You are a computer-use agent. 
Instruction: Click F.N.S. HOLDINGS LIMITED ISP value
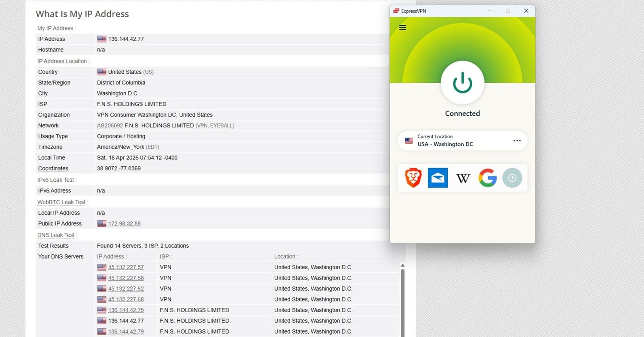coord(132,104)
